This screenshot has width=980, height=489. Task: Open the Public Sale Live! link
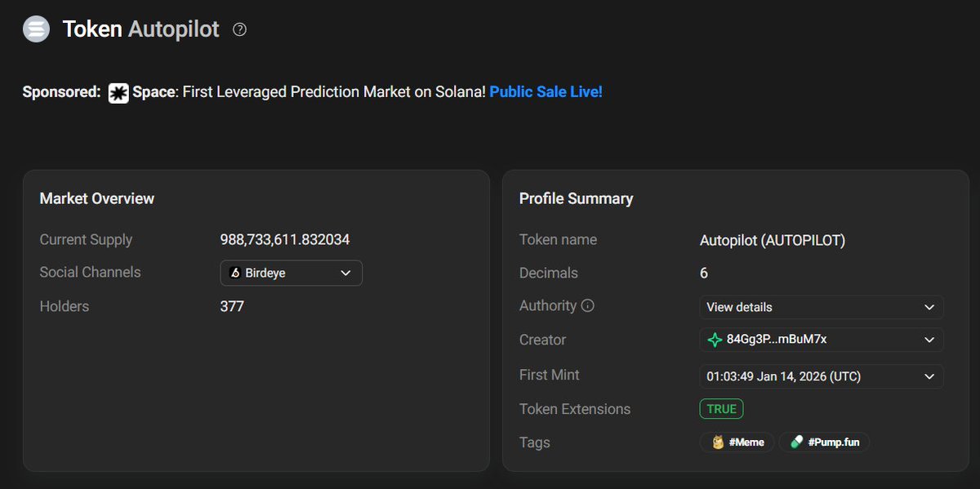546,92
